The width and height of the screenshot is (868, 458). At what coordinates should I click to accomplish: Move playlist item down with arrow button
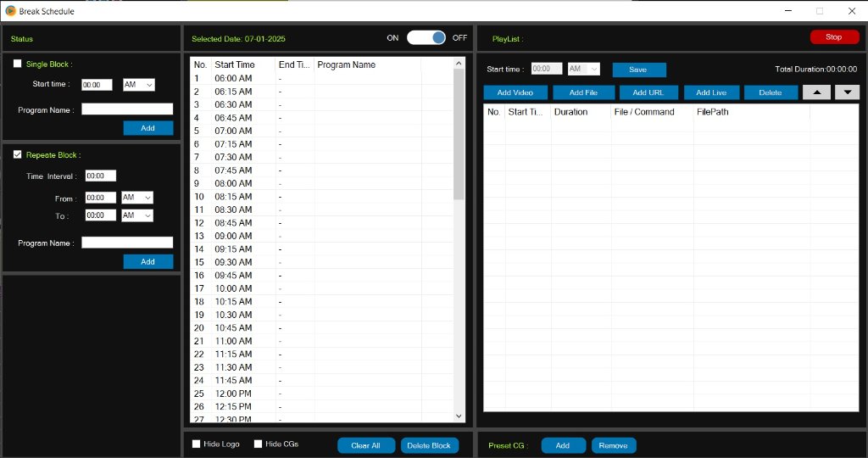pyautogui.click(x=847, y=92)
